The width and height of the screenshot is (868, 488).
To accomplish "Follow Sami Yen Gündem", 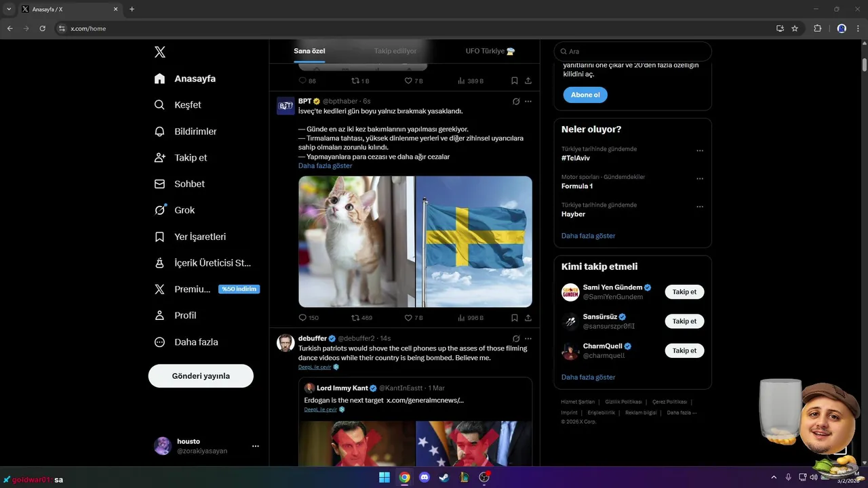I will pyautogui.click(x=684, y=292).
